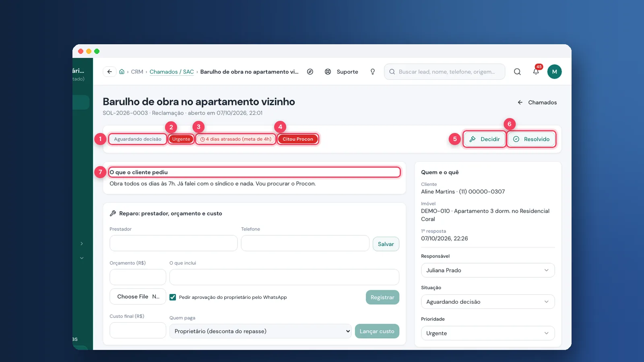Image resolution: width=644 pixels, height=362 pixels.
Task: Open the home icon in breadcrumb
Action: (122, 72)
